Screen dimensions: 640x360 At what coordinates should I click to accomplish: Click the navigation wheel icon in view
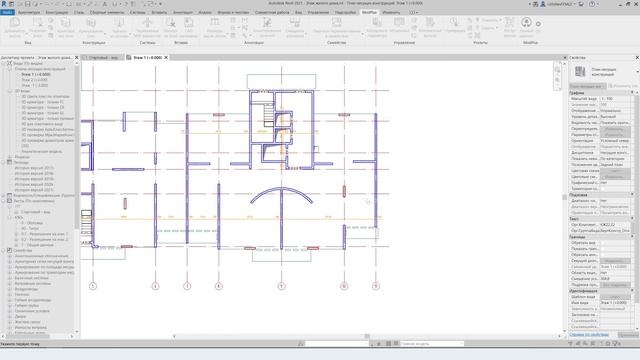coord(558,70)
